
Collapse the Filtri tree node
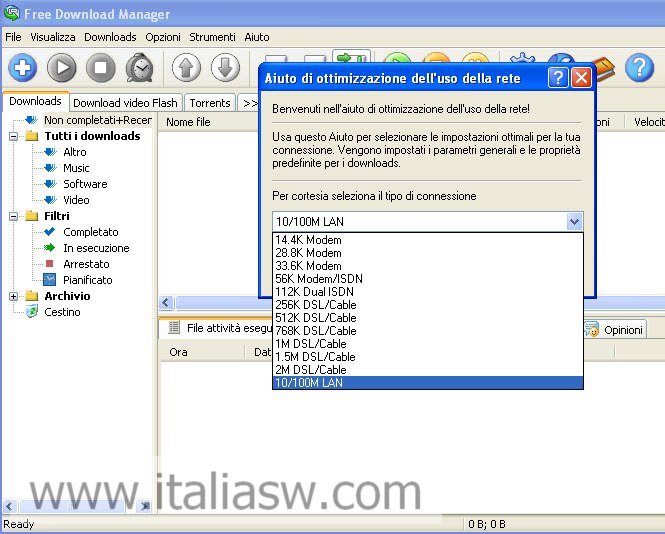point(14,216)
